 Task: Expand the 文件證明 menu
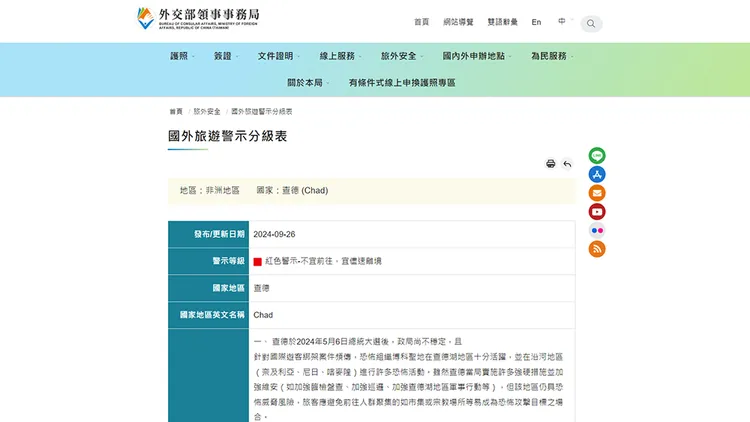(278, 56)
